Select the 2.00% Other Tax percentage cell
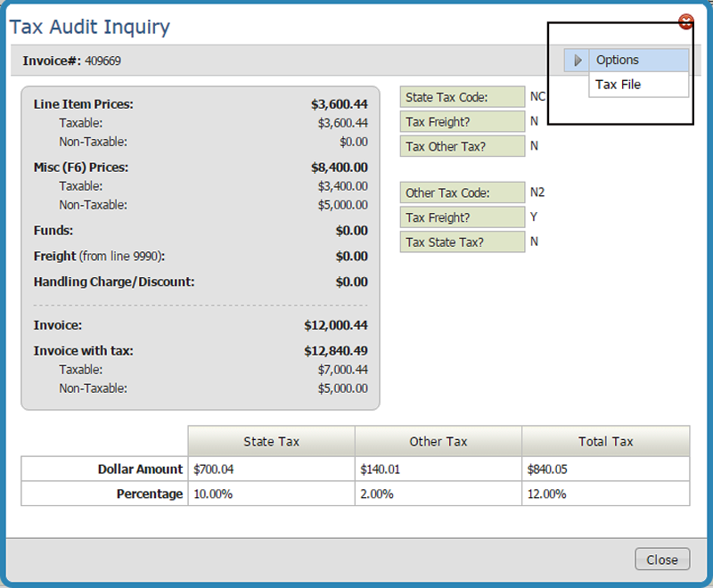This screenshot has height=588, width=713. (438, 494)
